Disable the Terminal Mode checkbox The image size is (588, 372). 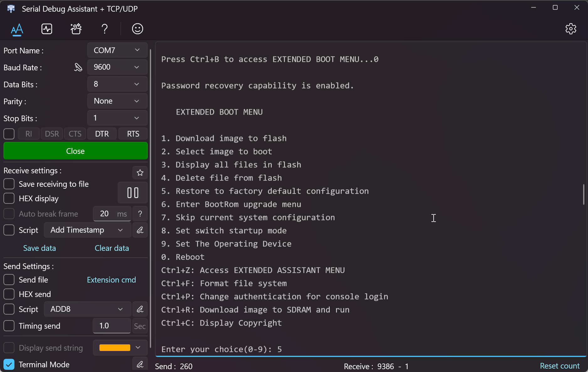pyautogui.click(x=9, y=364)
